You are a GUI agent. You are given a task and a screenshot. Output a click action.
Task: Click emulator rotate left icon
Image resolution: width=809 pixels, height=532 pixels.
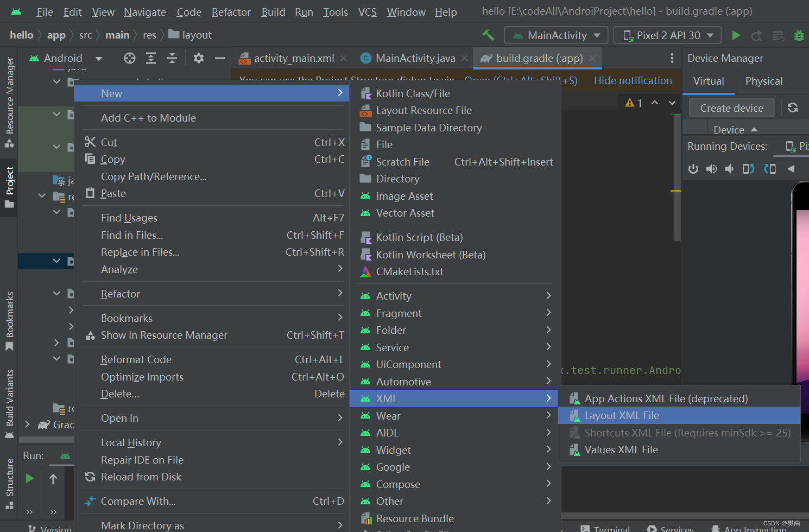coord(749,169)
